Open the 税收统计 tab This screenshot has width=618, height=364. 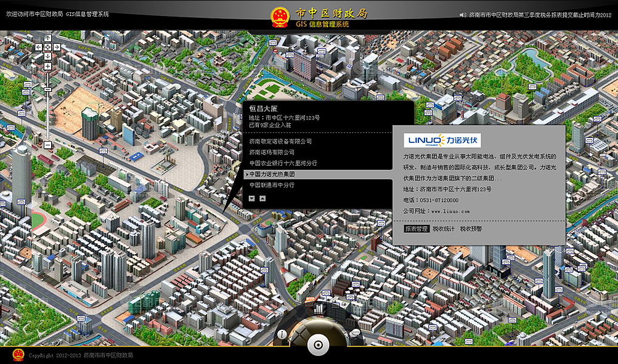tap(444, 229)
